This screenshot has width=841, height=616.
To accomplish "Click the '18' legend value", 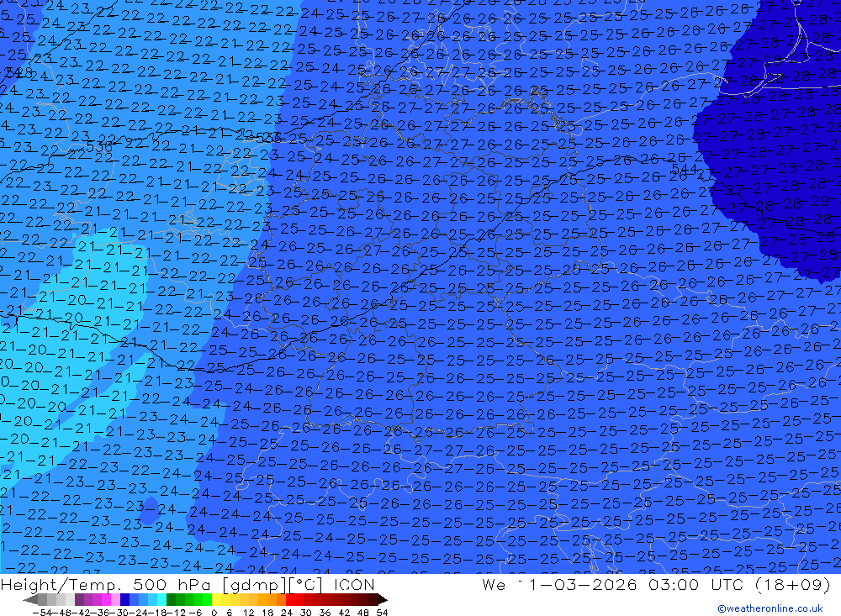I will tap(267, 613).
